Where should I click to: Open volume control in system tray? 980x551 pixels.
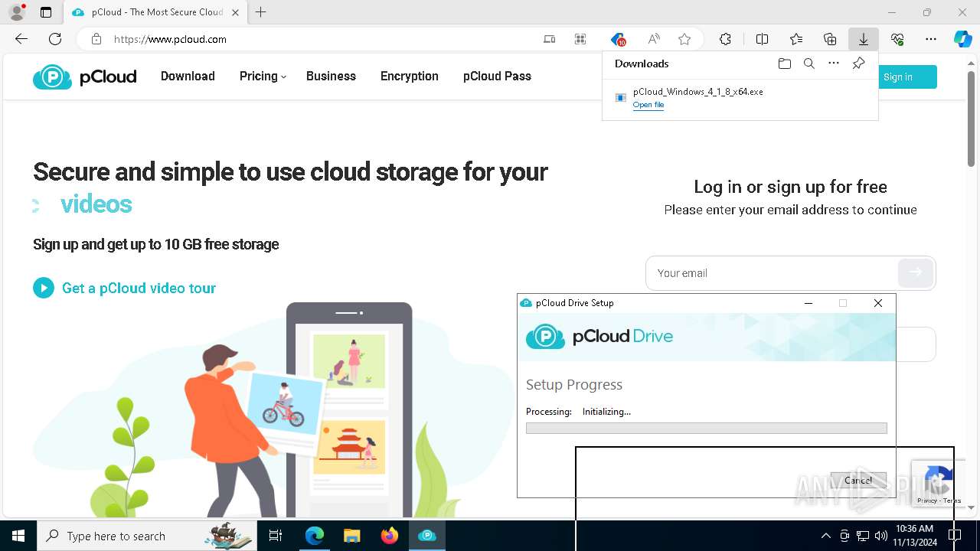881,536
